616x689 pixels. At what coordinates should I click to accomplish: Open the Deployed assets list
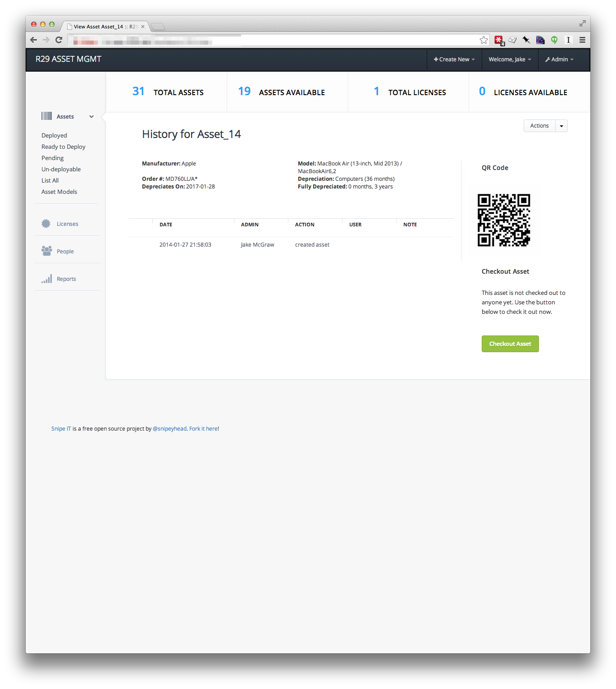coord(54,135)
